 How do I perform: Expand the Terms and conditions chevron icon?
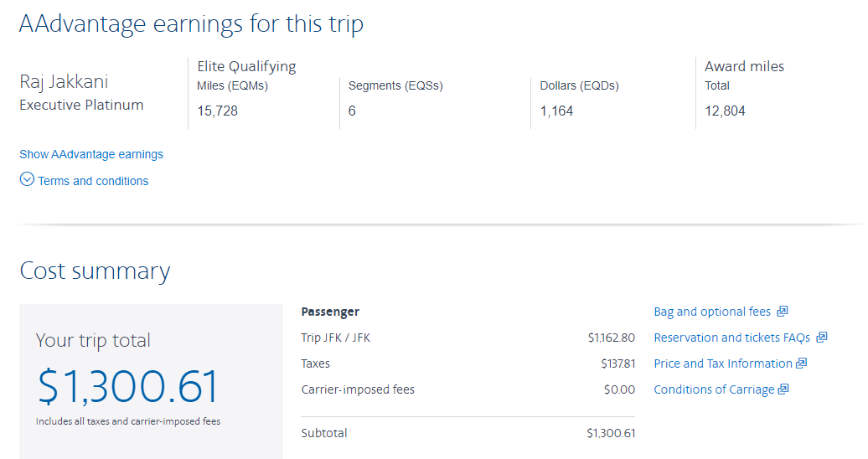tap(27, 179)
